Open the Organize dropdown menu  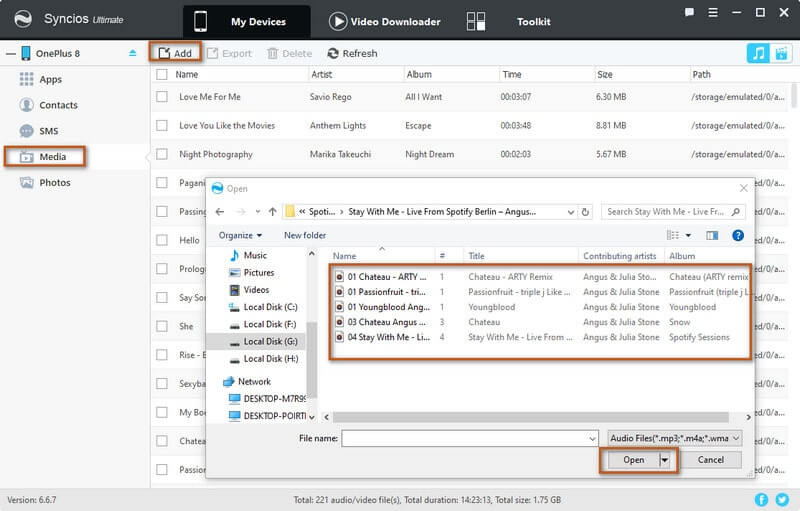[240, 235]
